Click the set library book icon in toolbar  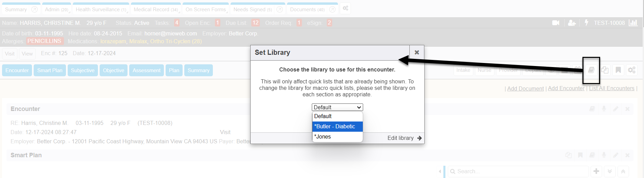pos(591,70)
